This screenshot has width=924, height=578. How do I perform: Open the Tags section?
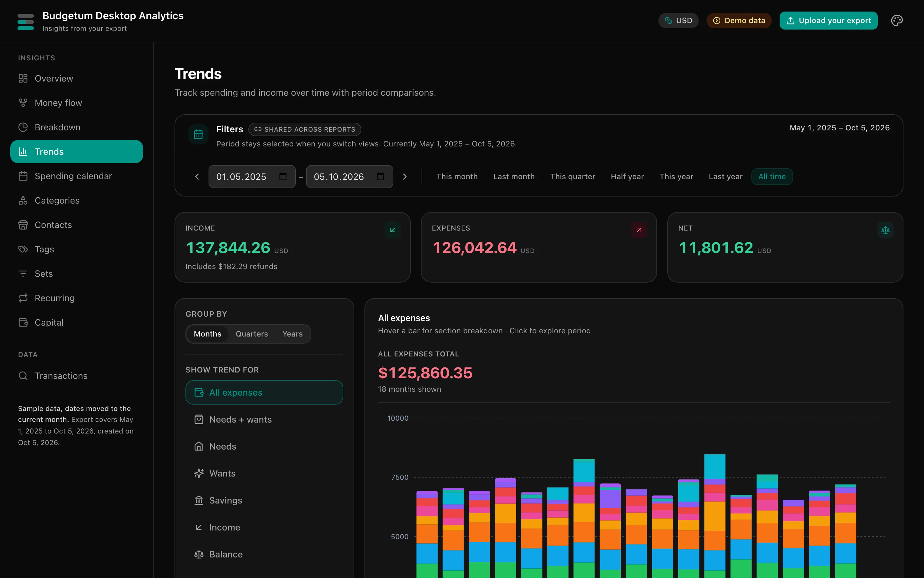(76, 249)
